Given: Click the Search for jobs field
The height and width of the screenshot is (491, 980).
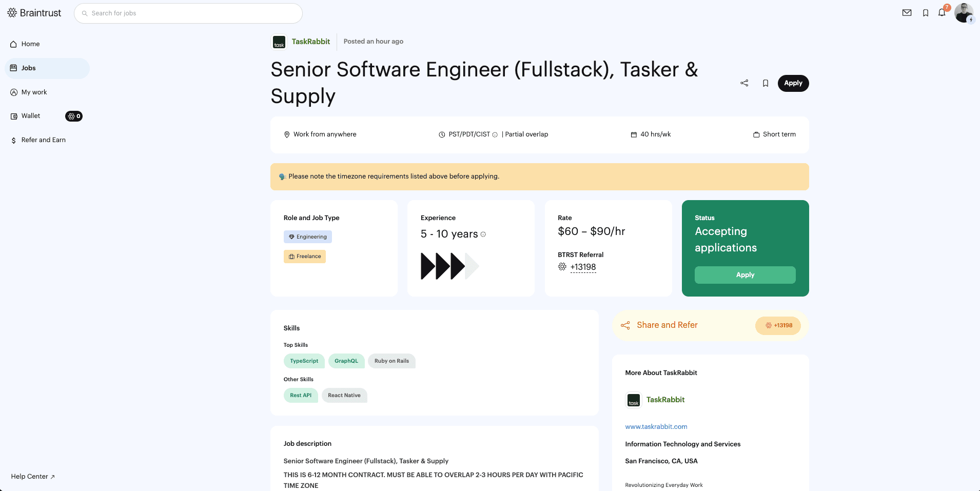Looking at the screenshot, I should point(188,13).
